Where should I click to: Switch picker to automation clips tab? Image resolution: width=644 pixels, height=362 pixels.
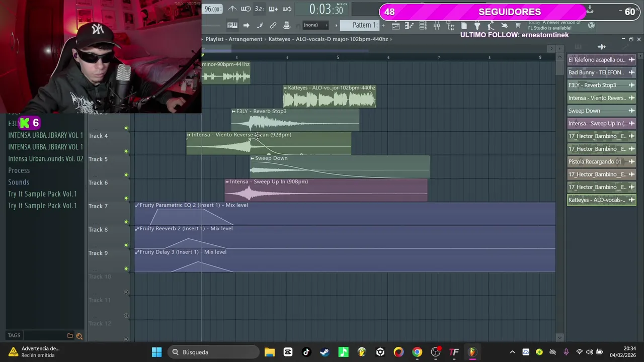pos(625,47)
